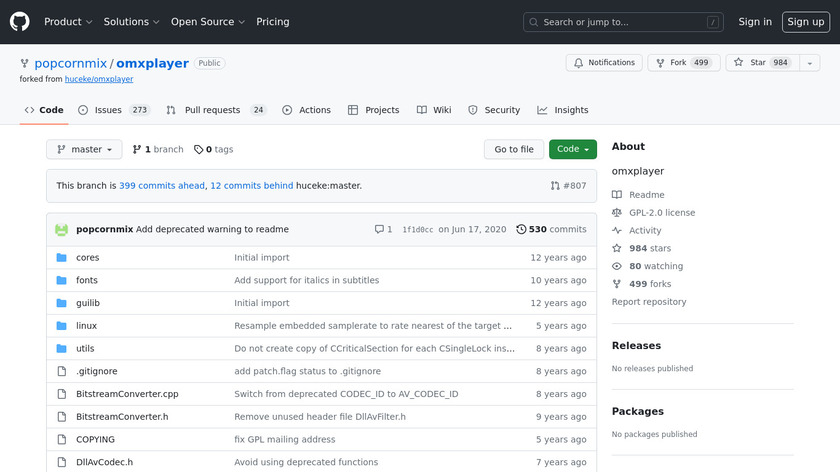Viewport: 840px width, 472px height.
Task: Expand the Product menu
Action: click(x=68, y=22)
